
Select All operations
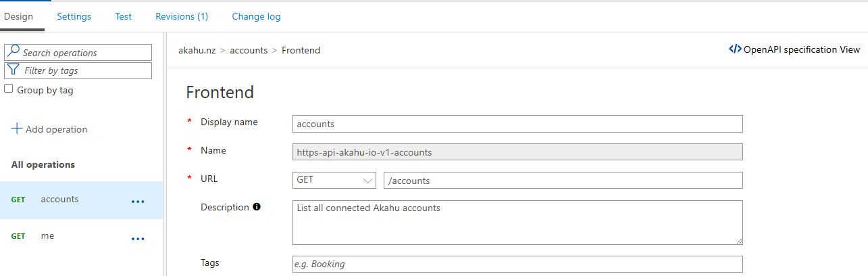[x=43, y=164]
